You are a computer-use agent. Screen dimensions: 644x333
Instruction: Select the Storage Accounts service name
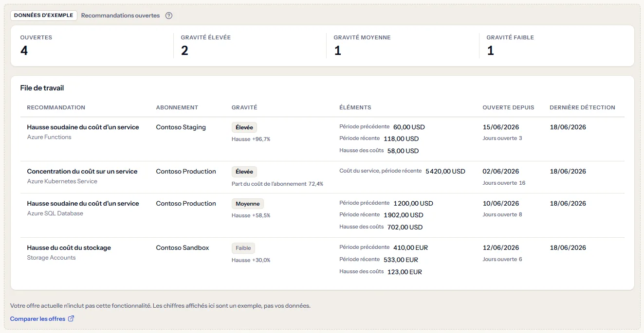[52, 258]
